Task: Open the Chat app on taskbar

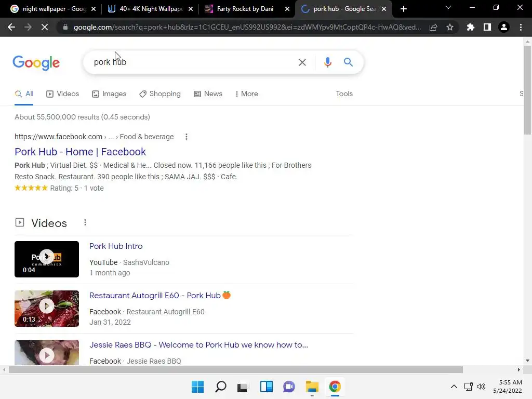Action: [289, 387]
